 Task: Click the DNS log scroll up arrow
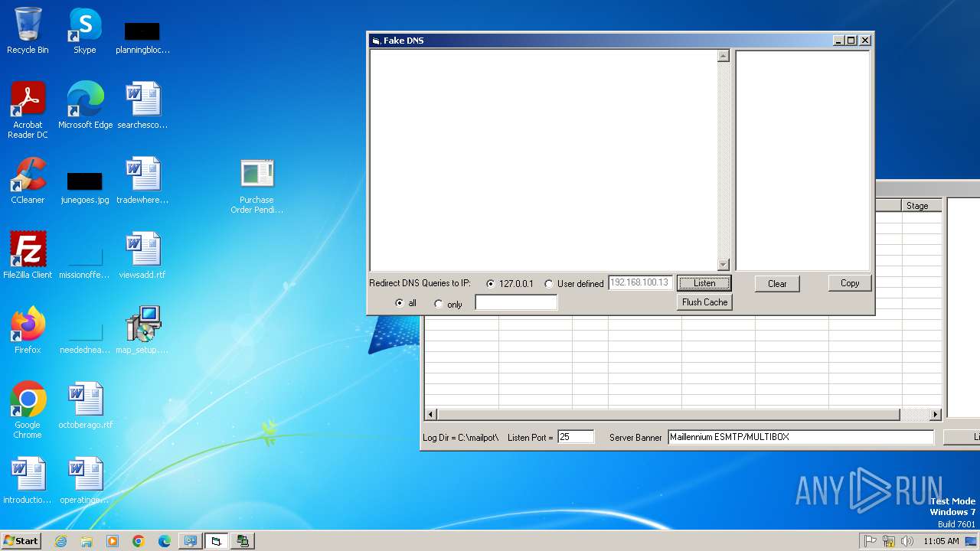(724, 56)
